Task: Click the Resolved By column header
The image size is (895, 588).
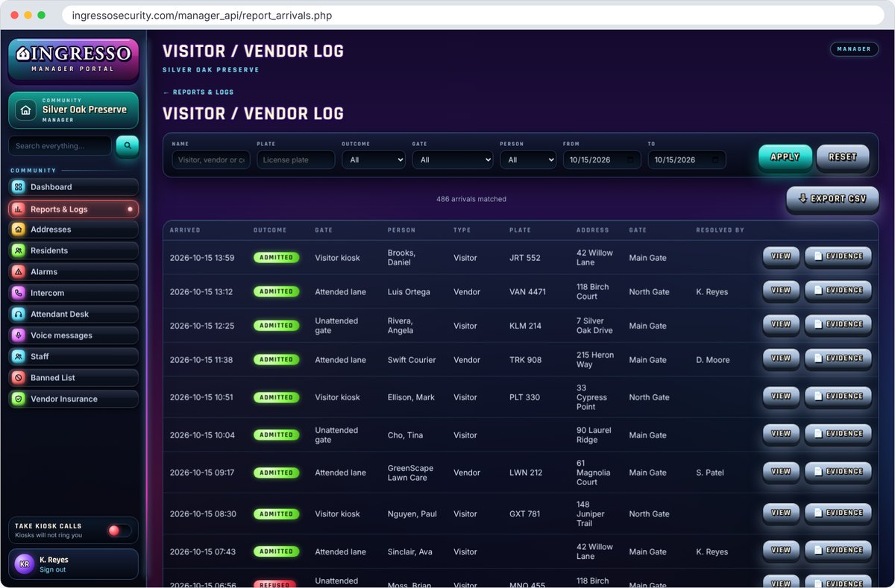Action: (720, 230)
